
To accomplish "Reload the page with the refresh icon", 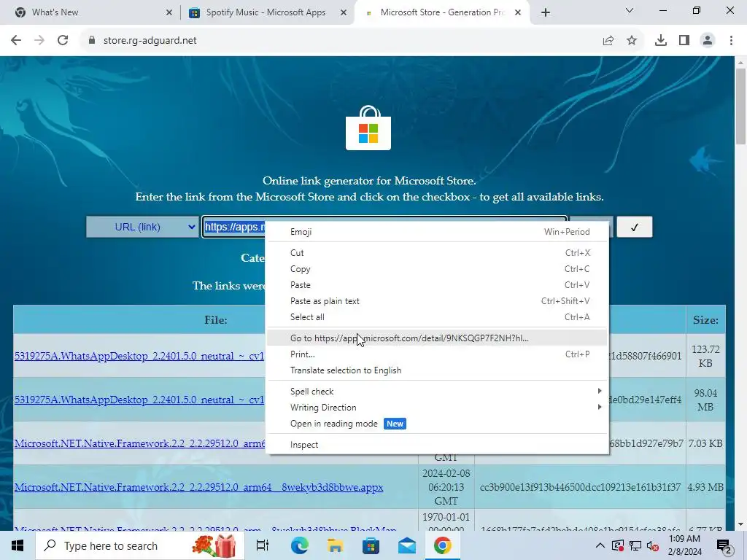I will [x=63, y=41].
